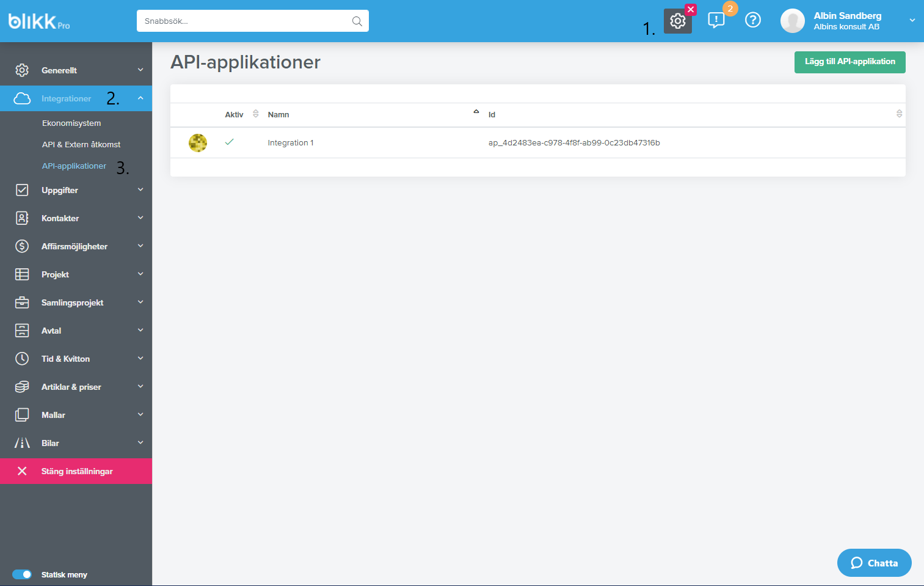Click the Tid & Kvitton clock icon
The width and height of the screenshot is (924, 586).
[x=22, y=359]
